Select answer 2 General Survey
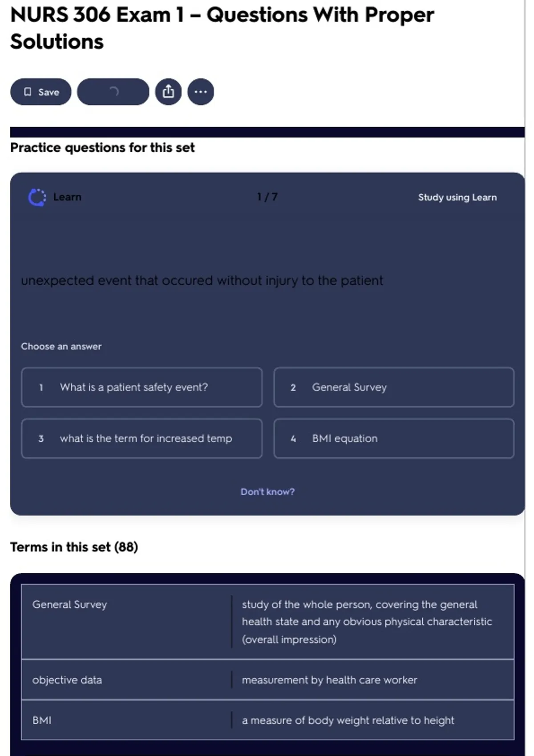This screenshot has height=756, width=534. pyautogui.click(x=394, y=387)
